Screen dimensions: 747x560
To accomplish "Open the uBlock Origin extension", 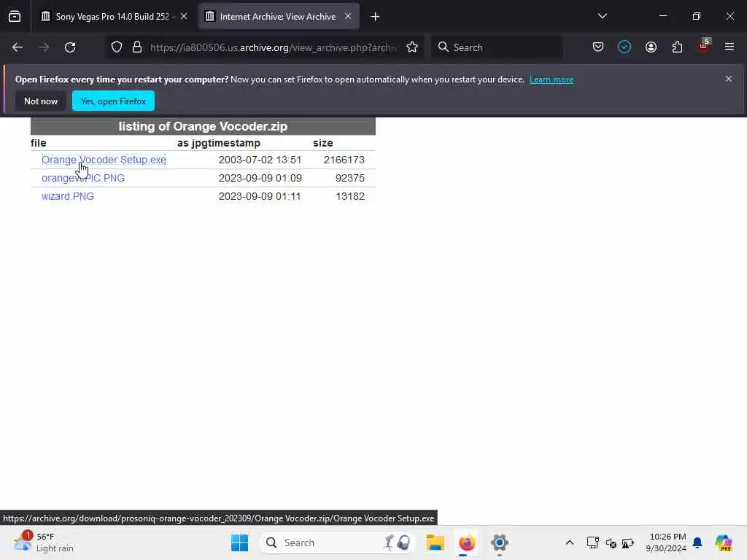I will point(704,46).
